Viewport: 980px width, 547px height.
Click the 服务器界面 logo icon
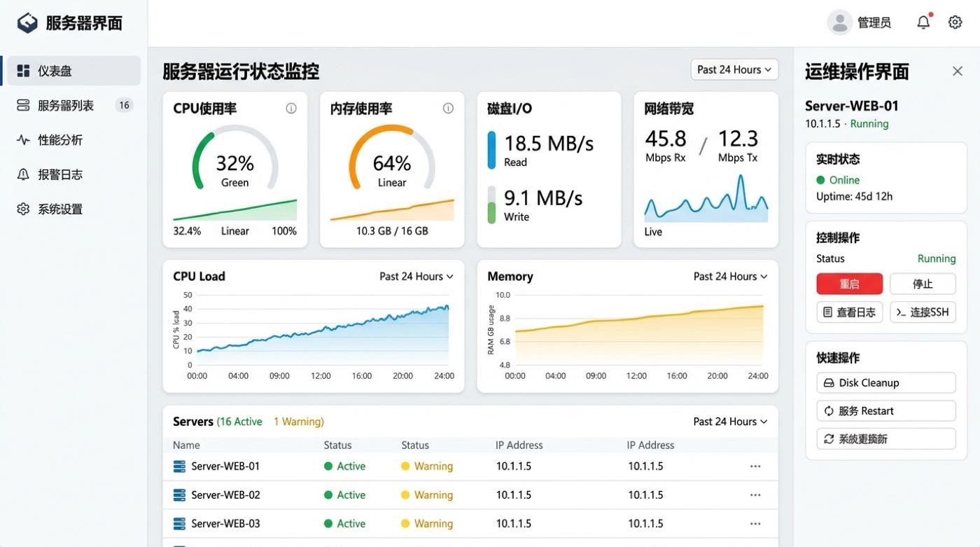coord(27,22)
